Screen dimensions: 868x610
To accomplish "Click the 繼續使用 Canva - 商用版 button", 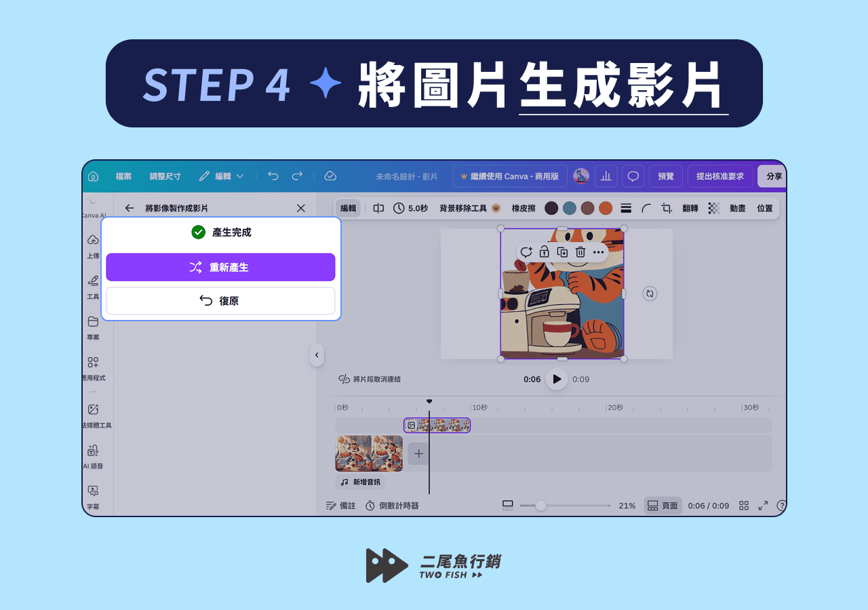I will (x=510, y=176).
